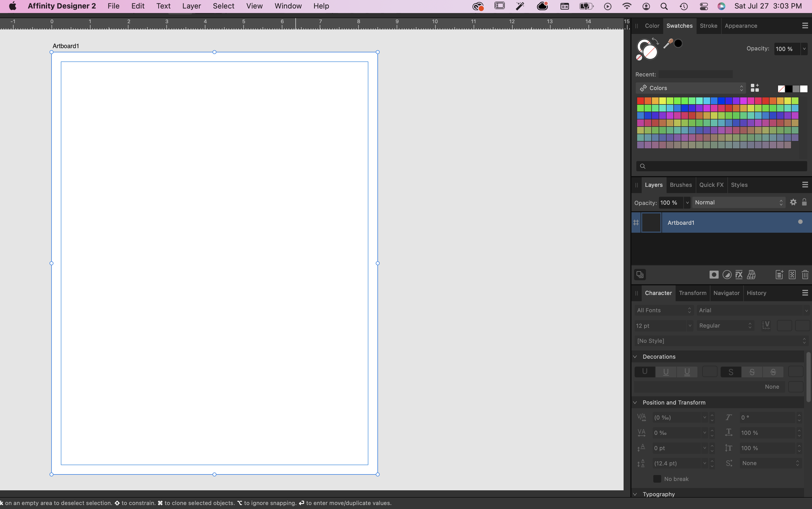
Task: Check the No break option
Action: coord(657,478)
